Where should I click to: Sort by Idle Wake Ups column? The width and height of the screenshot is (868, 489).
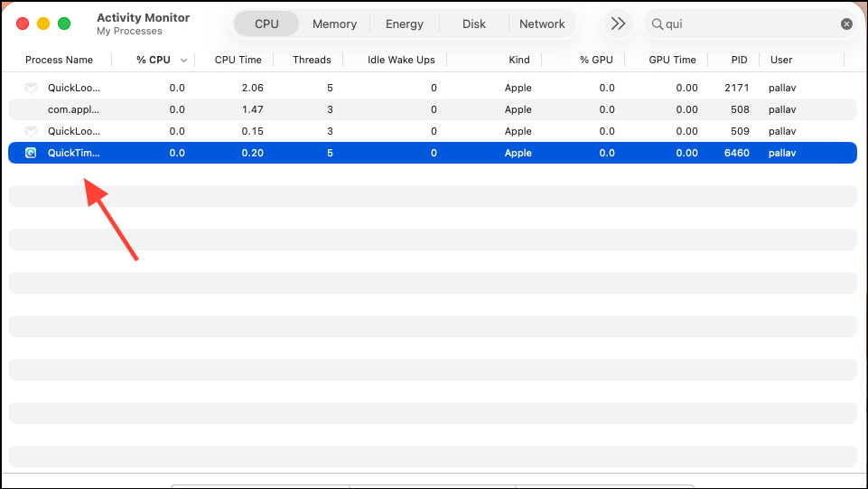(401, 60)
